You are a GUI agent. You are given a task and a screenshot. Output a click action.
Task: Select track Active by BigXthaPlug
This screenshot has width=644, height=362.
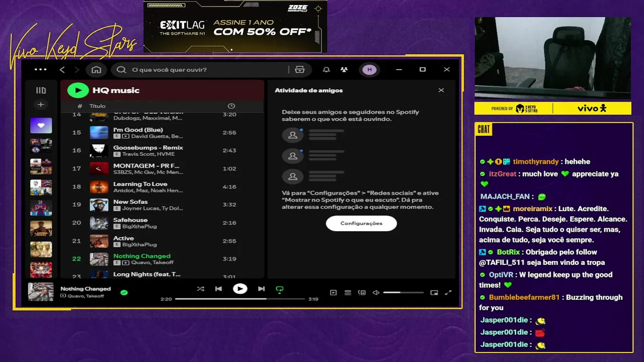[x=163, y=241]
